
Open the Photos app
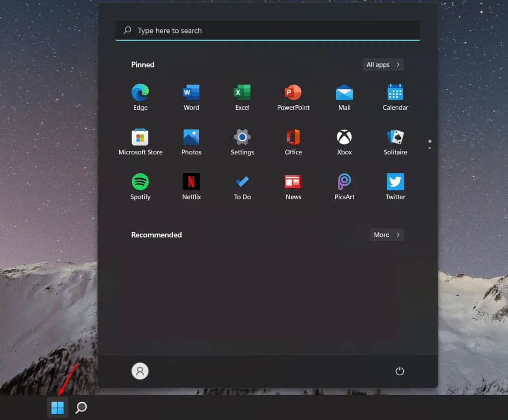tap(191, 141)
